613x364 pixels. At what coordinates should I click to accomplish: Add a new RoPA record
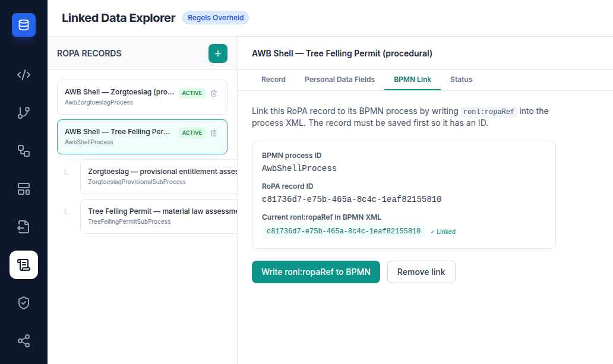point(218,53)
